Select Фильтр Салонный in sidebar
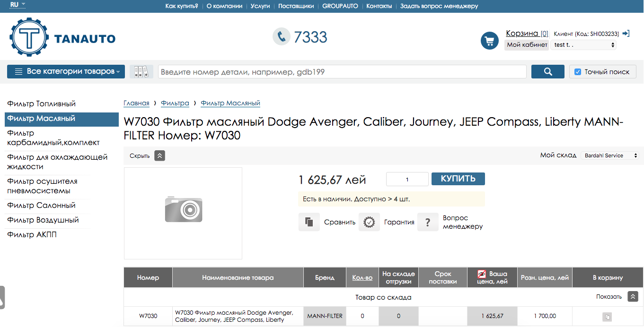Screen dimensions: 644x327 pos(41,206)
